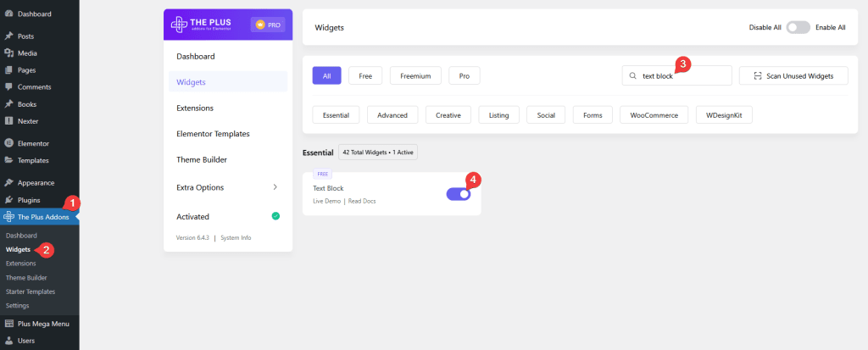Click the FREE tag on Text Block card
Screen dimensions: 868x350
[322, 174]
